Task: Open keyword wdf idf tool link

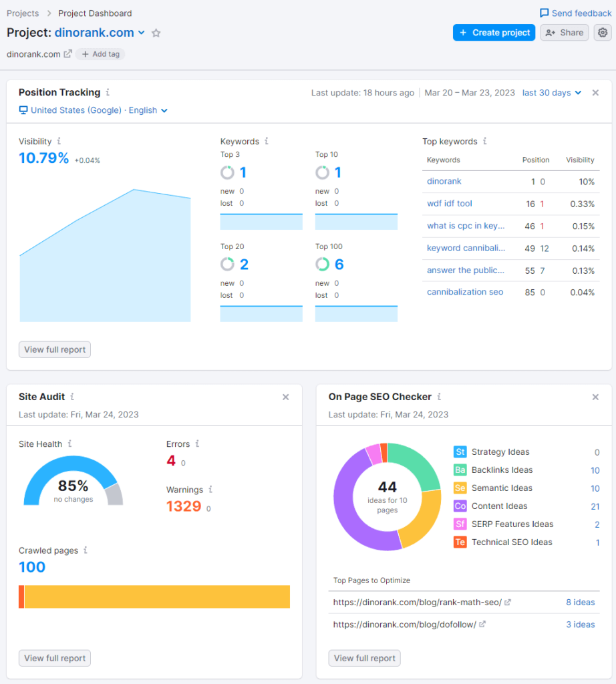Action: 450,203
